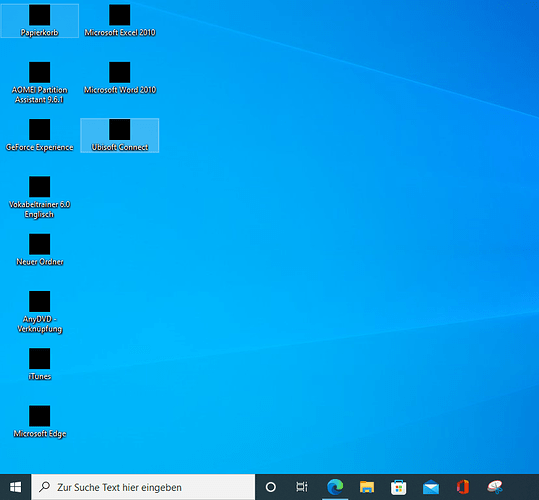Select the AOMEI Partition Assistant 9.6.1 icon
The image size is (539, 500).
click(40, 82)
